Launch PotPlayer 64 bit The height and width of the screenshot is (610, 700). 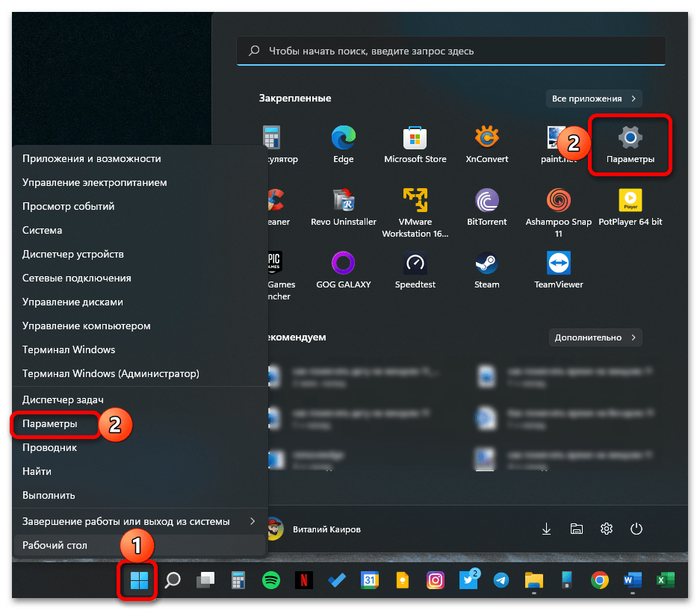[630, 207]
